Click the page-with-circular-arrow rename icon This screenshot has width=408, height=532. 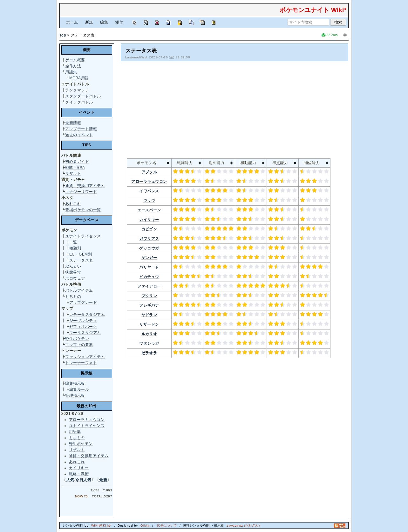tap(146, 23)
